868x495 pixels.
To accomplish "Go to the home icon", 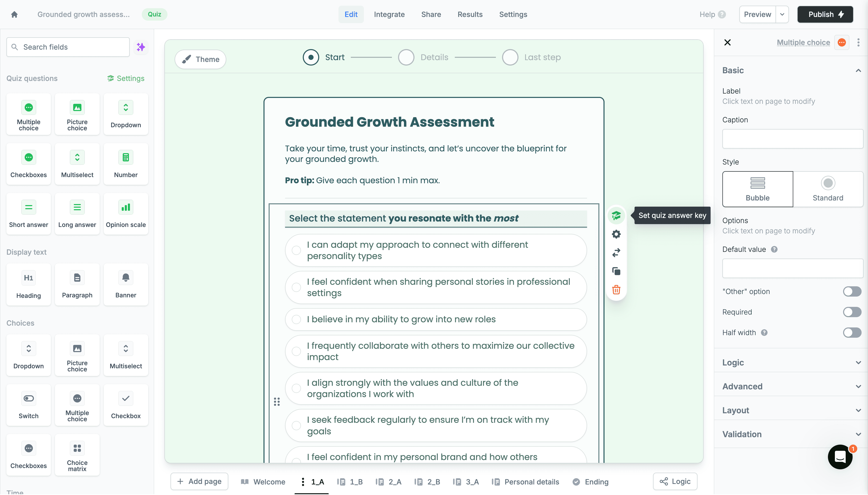I will pyautogui.click(x=14, y=14).
